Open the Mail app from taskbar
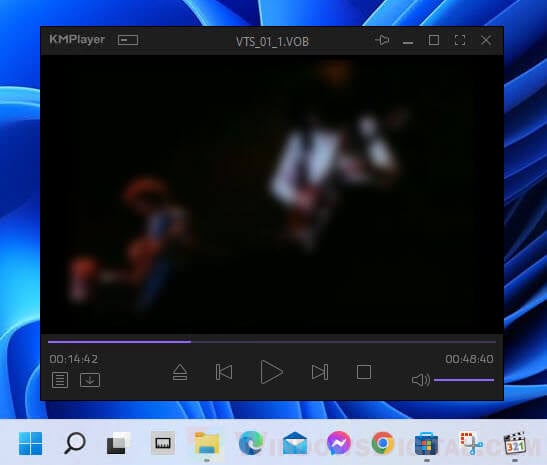Image resolution: width=547 pixels, height=465 pixels. pos(295,443)
